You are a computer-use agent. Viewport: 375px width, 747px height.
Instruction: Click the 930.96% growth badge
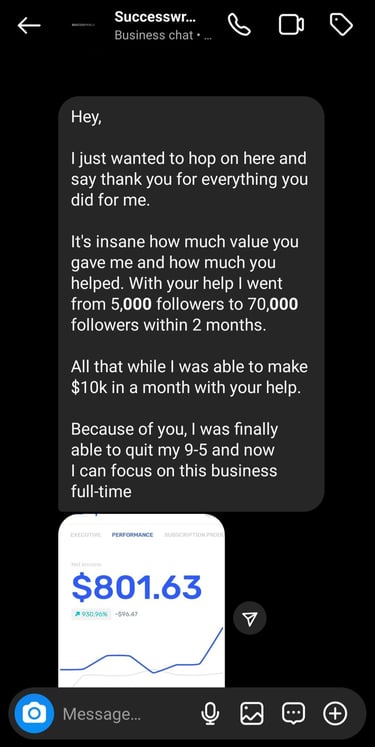(91, 614)
